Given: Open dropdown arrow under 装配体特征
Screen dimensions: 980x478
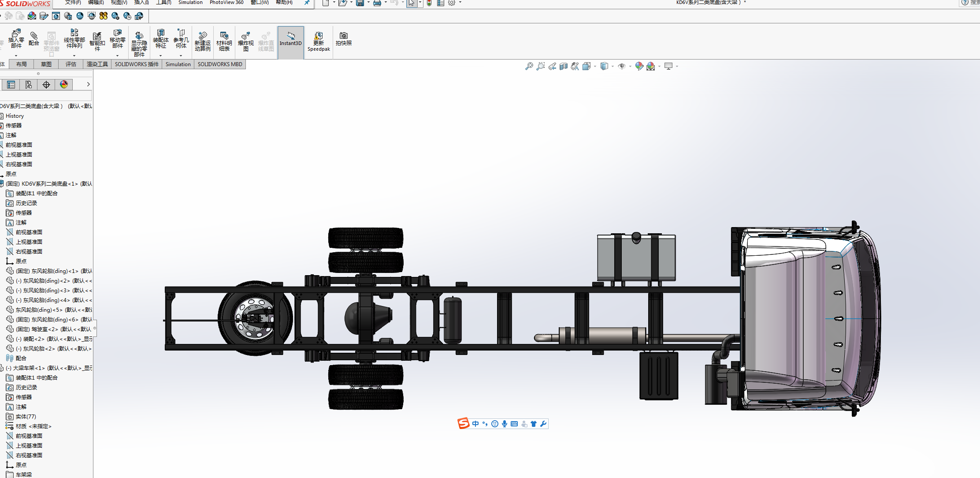Looking at the screenshot, I should click(160, 56).
